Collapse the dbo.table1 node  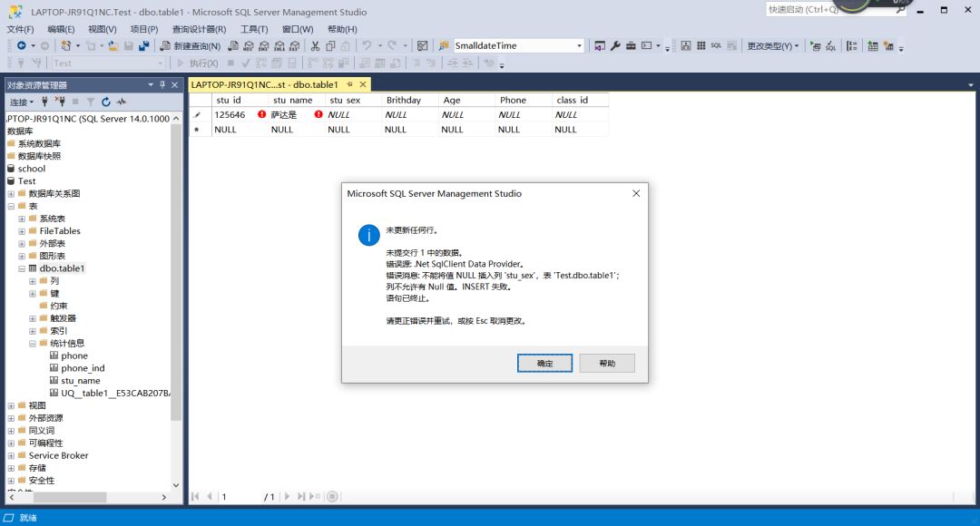(x=22, y=268)
